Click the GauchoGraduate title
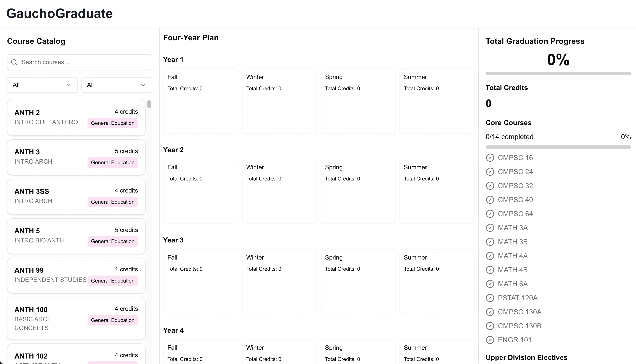Screen dimensions: 636x364 pos(60,14)
